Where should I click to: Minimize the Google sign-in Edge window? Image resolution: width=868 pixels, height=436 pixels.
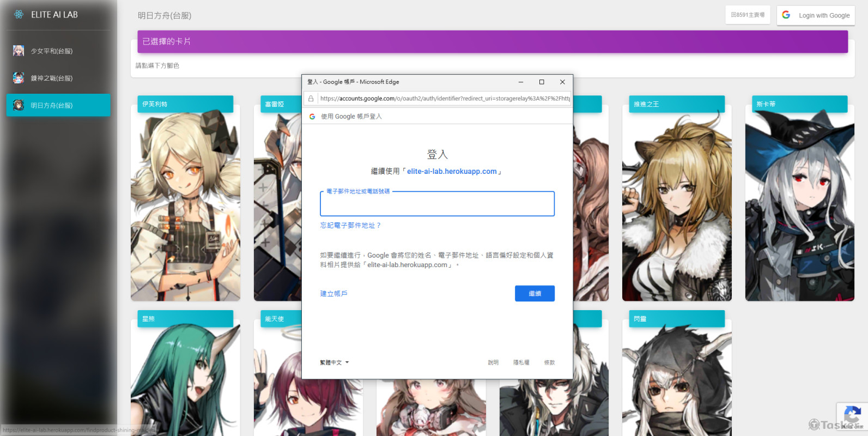point(521,82)
